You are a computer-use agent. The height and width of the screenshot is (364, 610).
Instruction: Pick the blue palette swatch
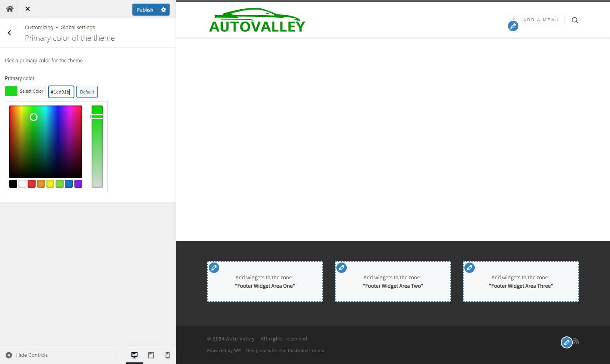[69, 184]
